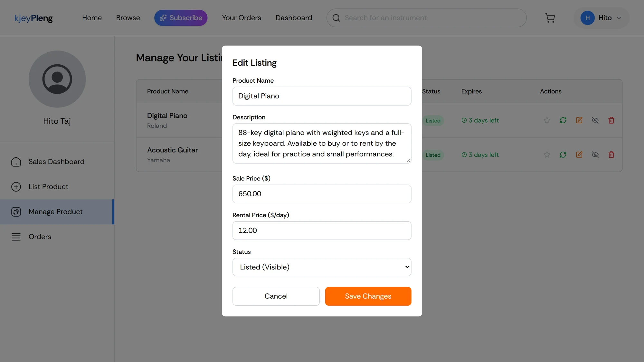Screen dimensions: 644x362
Task: Edit the Acoustic Guitar listing
Action: 579,155
